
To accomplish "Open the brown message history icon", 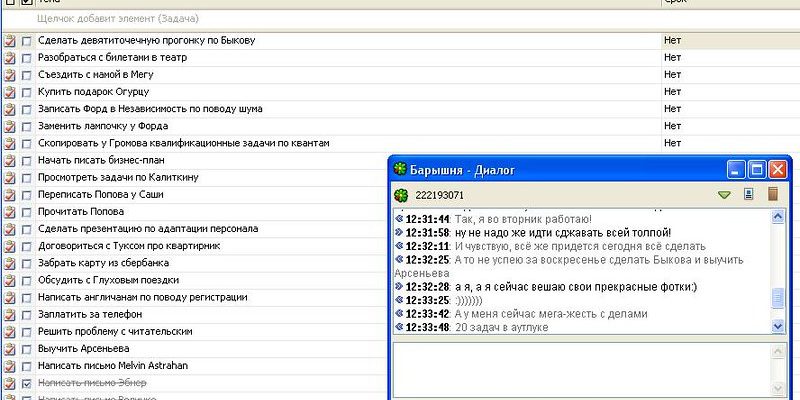I will pyautogui.click(x=772, y=194).
